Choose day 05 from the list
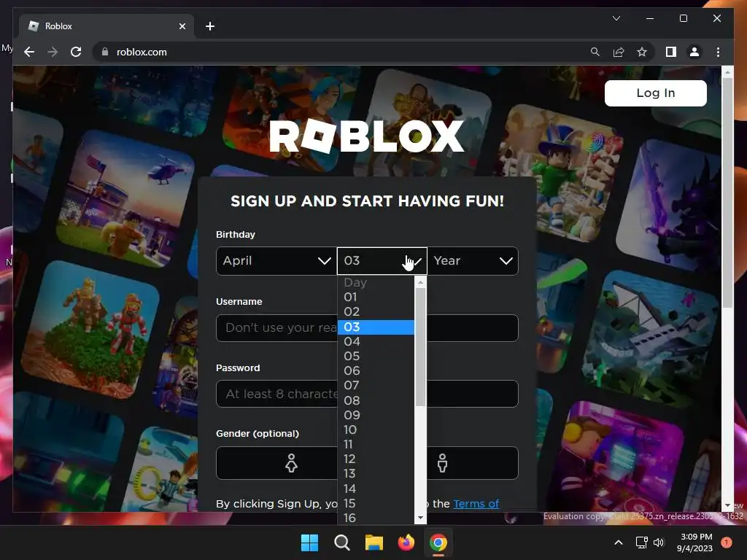747x560 pixels. 376,356
